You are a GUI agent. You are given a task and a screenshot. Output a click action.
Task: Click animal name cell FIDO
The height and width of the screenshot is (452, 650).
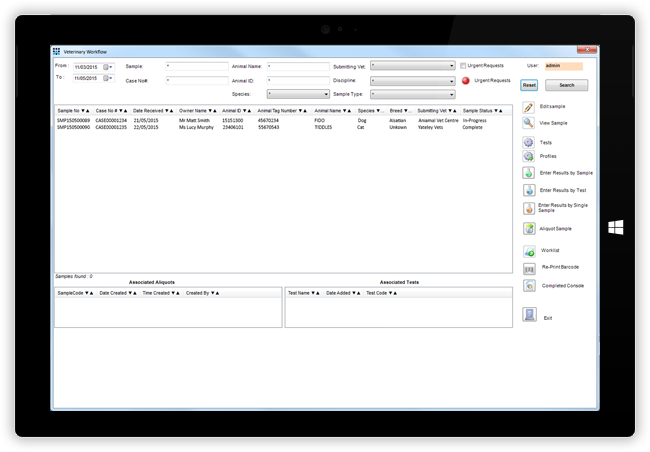click(319, 120)
